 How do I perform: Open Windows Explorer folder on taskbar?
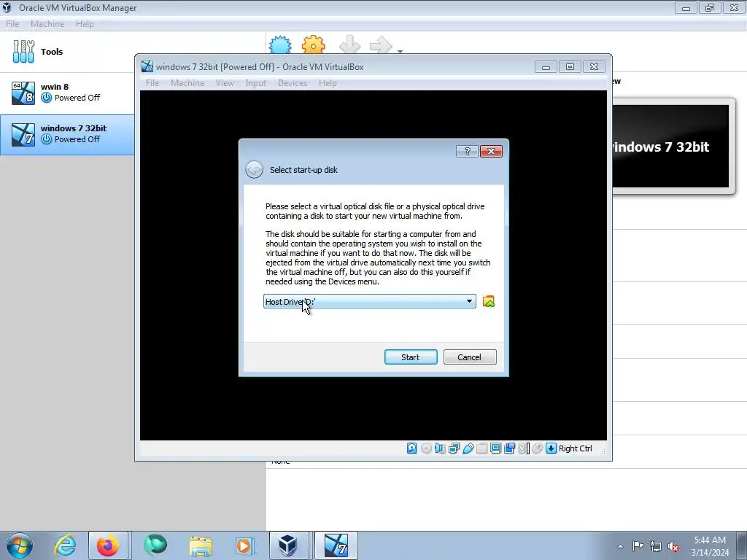point(201,545)
